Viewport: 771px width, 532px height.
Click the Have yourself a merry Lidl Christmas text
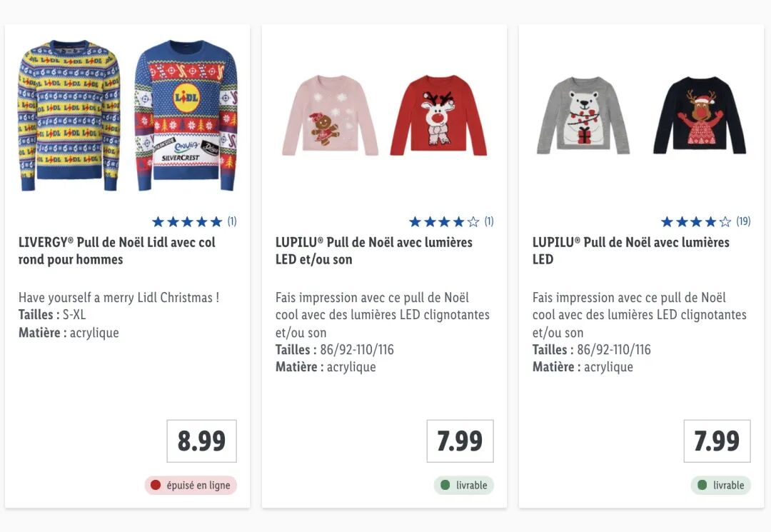tap(119, 298)
